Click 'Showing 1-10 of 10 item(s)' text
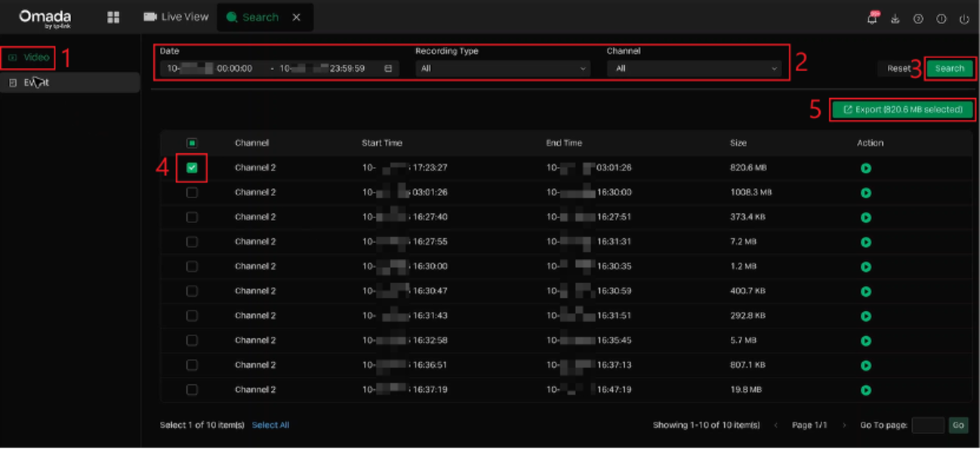Image resolution: width=980 pixels, height=449 pixels. (707, 426)
